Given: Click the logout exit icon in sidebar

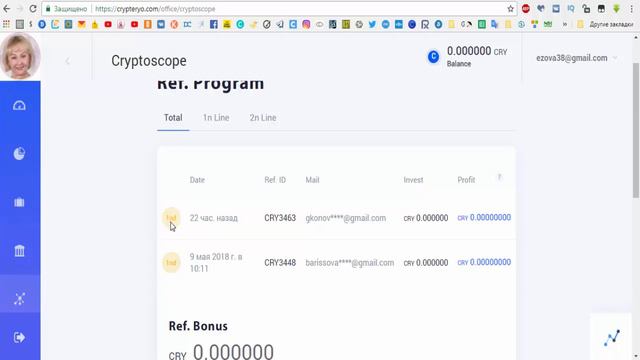Looking at the screenshot, I should pos(19,338).
